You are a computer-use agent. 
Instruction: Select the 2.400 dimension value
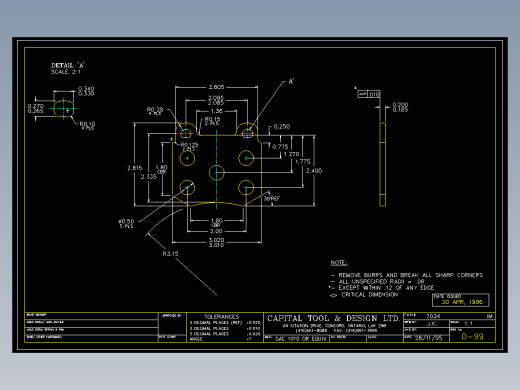pyautogui.click(x=314, y=171)
